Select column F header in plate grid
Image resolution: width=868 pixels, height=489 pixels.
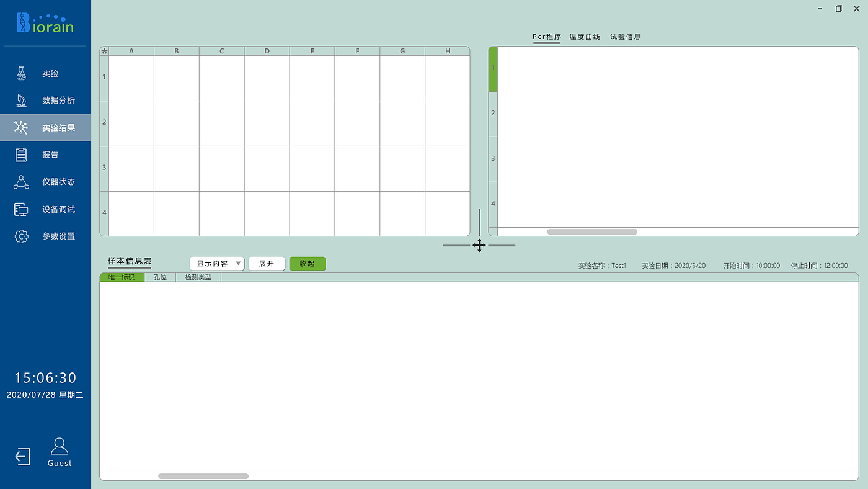coord(357,51)
